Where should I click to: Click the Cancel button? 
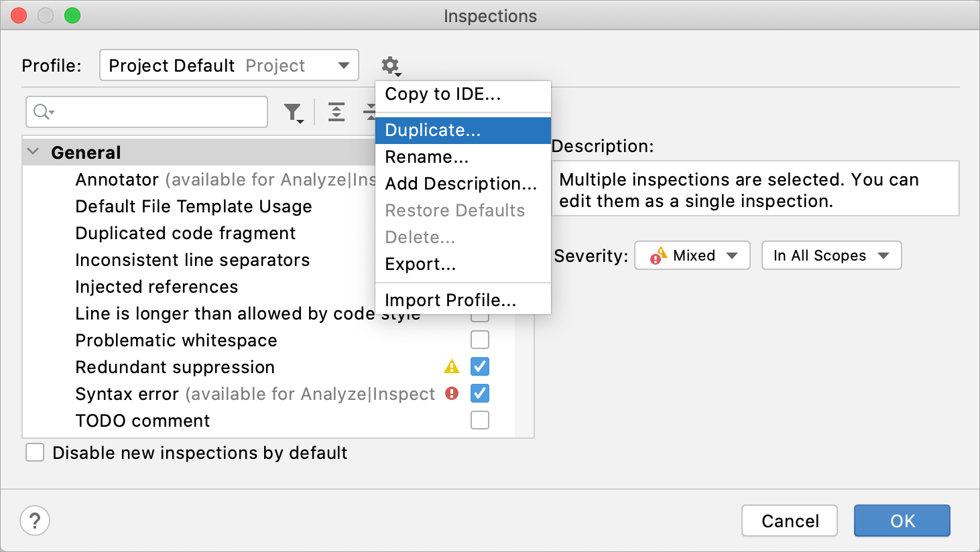pos(790,521)
